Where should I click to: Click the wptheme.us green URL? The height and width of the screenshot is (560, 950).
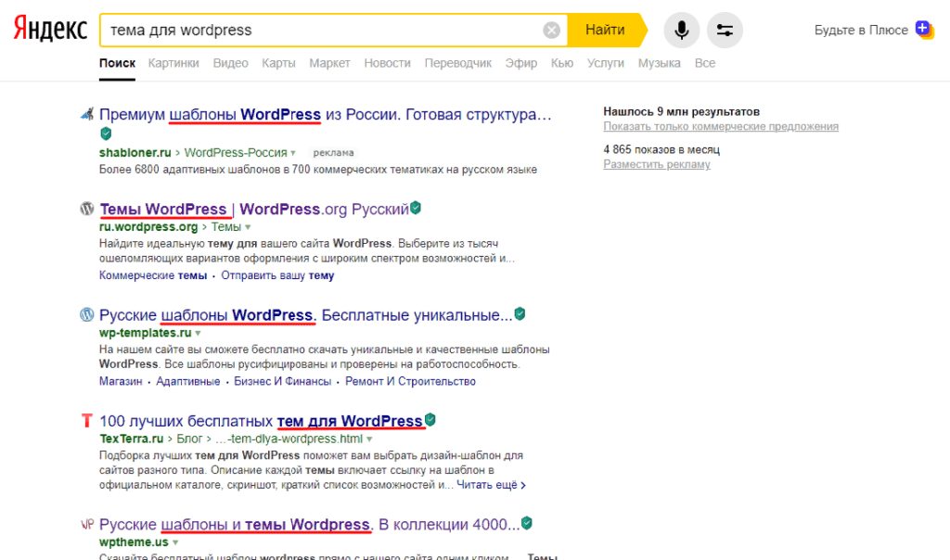tap(134, 542)
